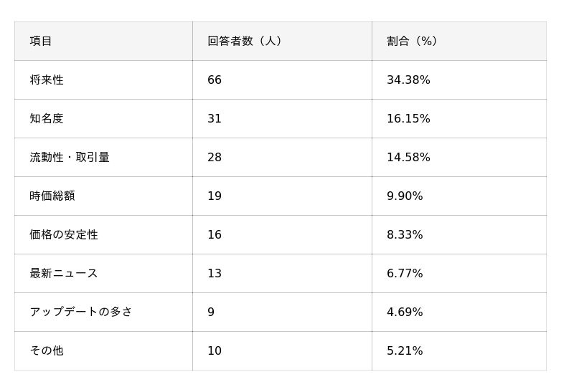Screen dimensions: 574x392
Task: Select the その他 row label
Action: point(47,351)
